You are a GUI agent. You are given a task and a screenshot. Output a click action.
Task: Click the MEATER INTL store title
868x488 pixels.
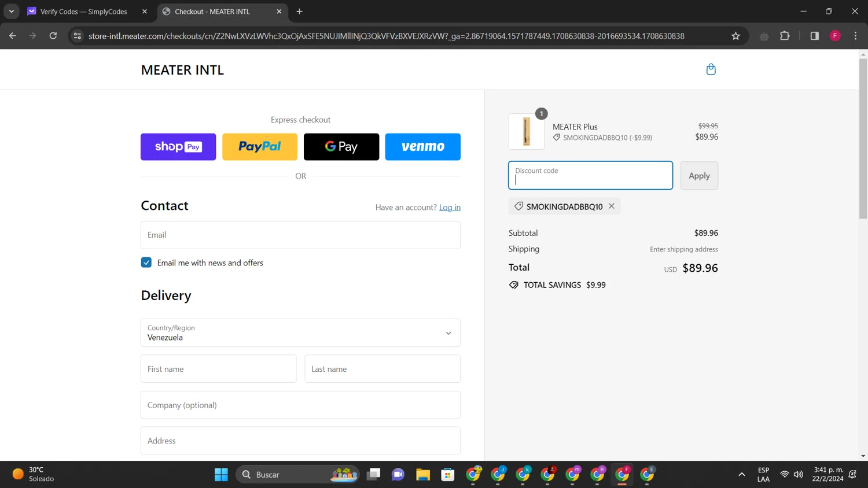(x=182, y=70)
